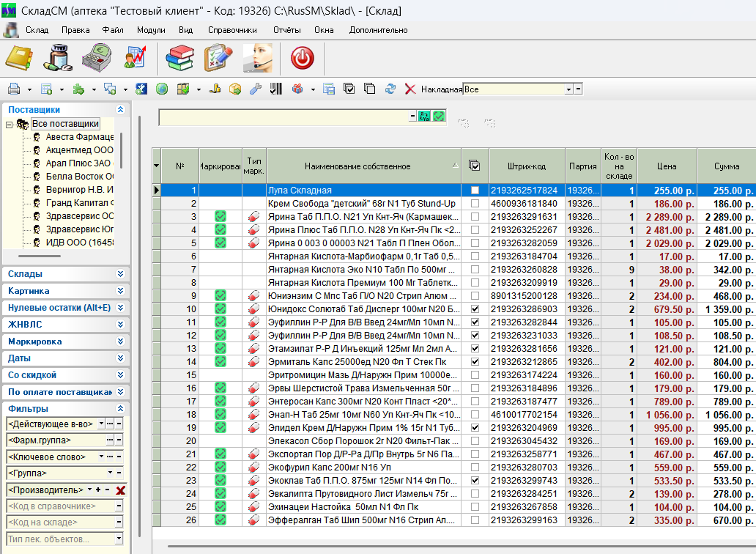Viewport: 756px width, 554px height.
Task: Open the Справочники menu
Action: (232, 30)
